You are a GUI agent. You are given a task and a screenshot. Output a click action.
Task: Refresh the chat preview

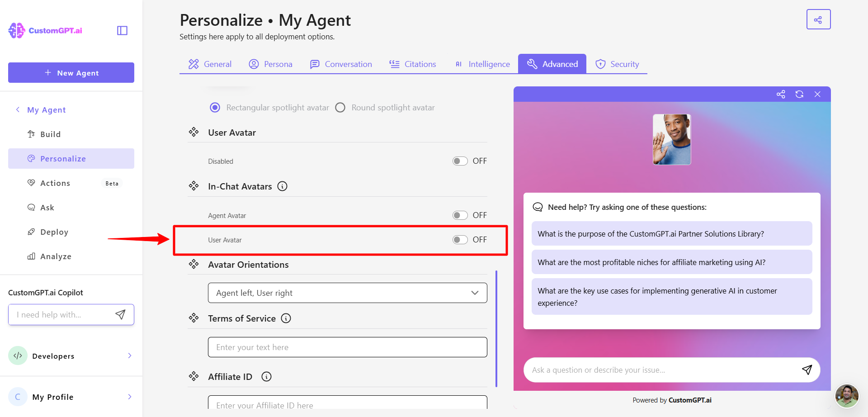(x=799, y=94)
